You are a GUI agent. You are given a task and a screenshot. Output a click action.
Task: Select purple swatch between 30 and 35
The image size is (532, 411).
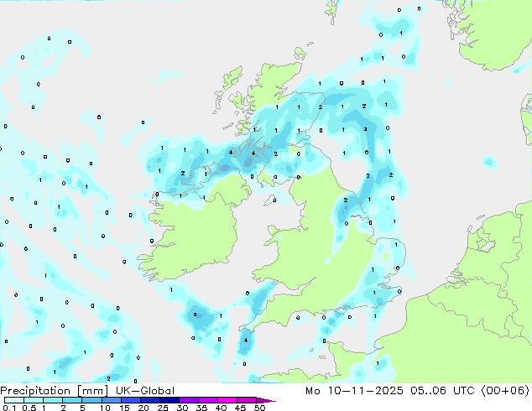(188, 400)
